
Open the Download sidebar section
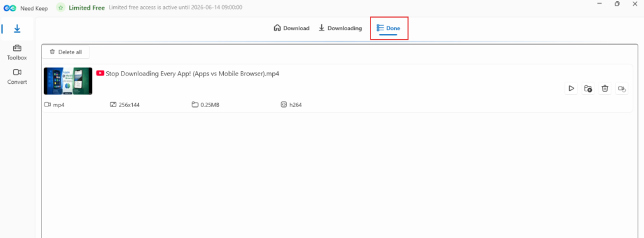coord(17,29)
